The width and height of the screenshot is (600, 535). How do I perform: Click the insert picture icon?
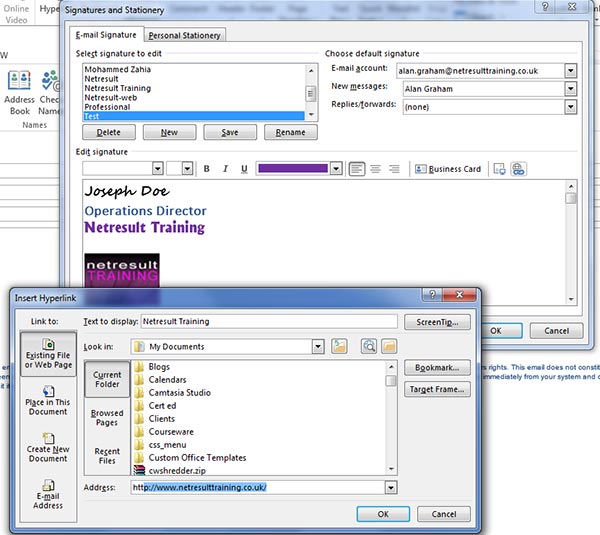[x=499, y=169]
